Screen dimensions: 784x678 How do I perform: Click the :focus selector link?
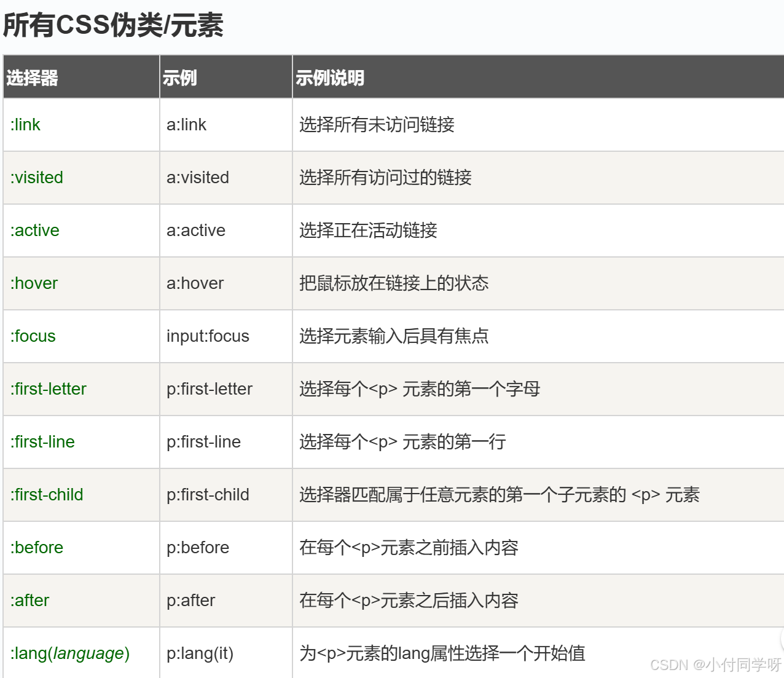(33, 336)
